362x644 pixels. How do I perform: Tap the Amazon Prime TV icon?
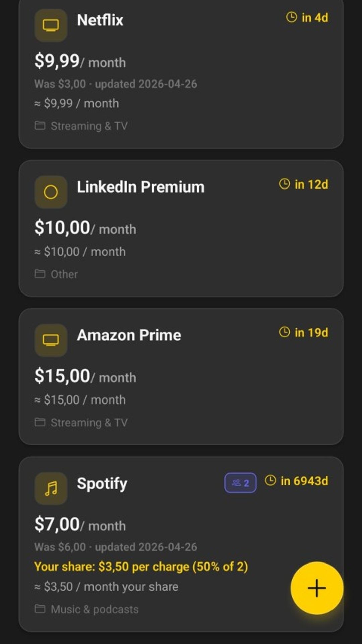pos(51,340)
